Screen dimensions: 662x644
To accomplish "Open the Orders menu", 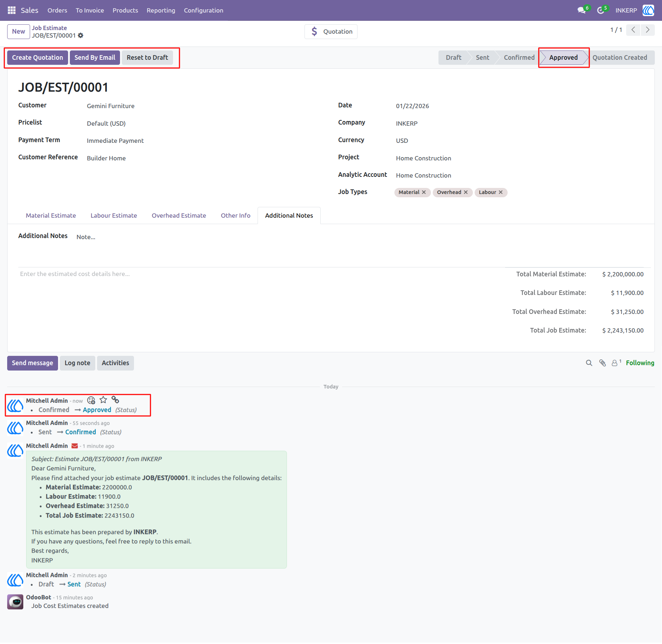I will (57, 10).
